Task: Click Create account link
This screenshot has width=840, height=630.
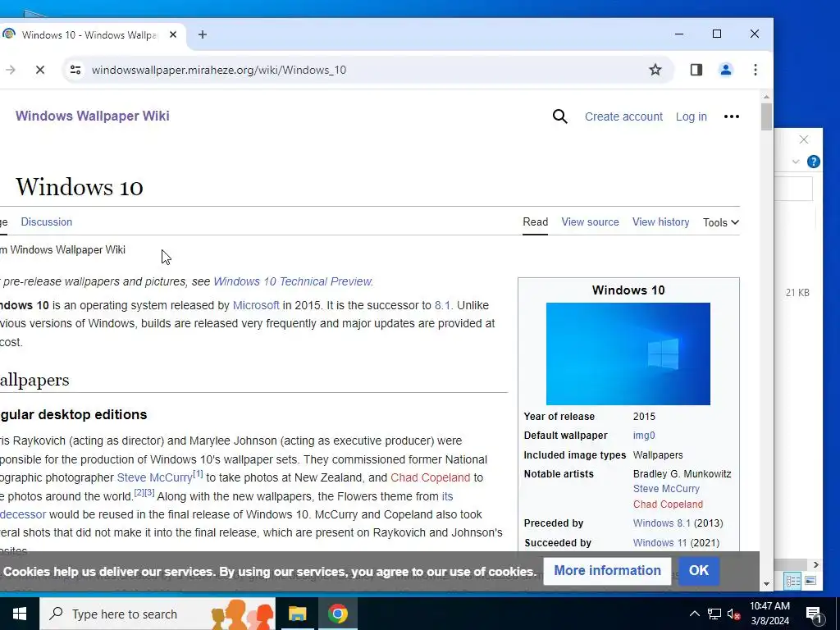Action: pyautogui.click(x=623, y=116)
